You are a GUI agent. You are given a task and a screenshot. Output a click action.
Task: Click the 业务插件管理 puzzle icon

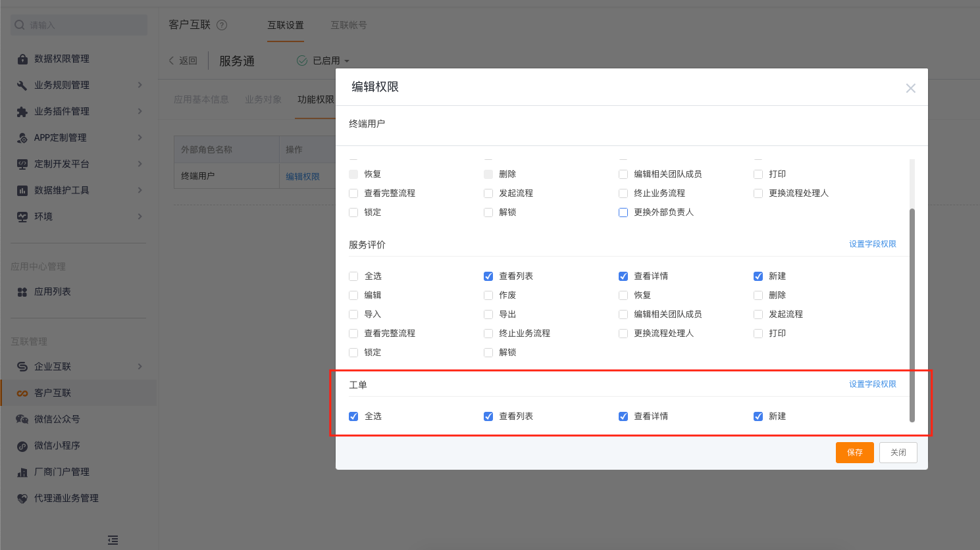click(x=22, y=111)
